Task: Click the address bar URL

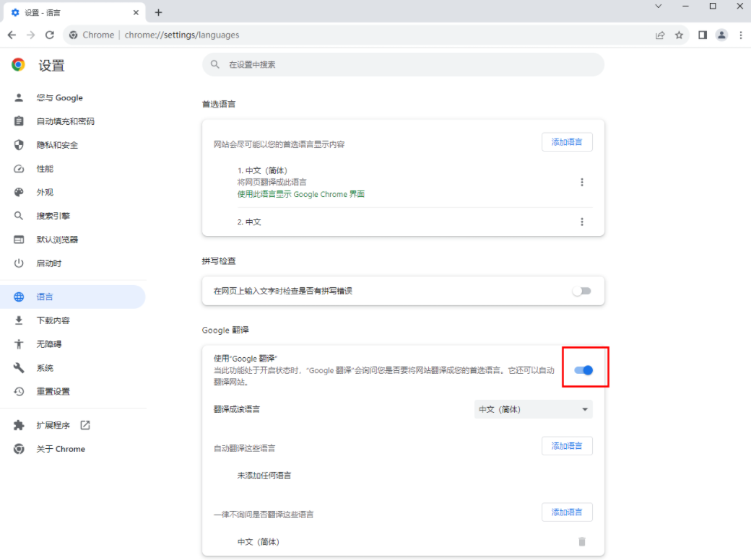Action: coord(182,35)
